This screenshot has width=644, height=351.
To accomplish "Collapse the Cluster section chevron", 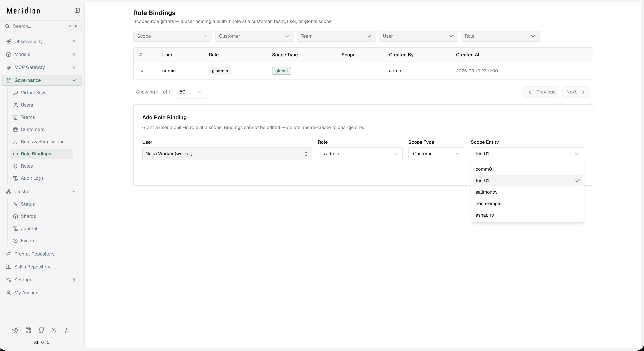I will coord(74,192).
